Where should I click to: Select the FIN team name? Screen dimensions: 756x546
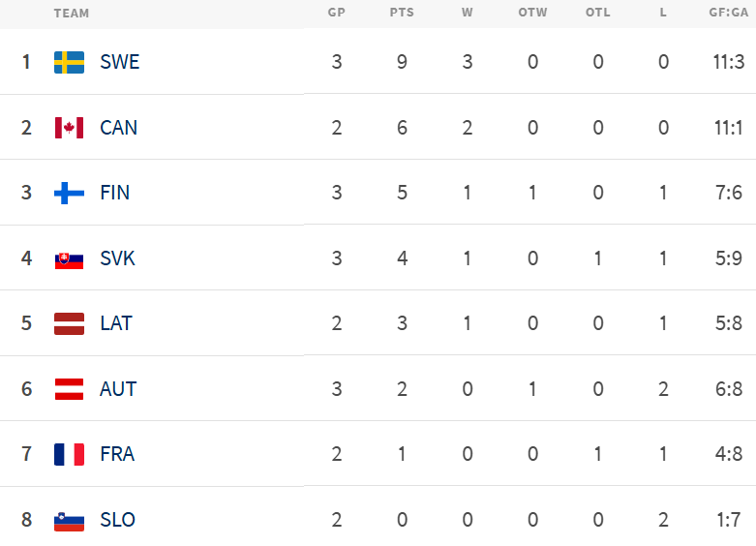(x=115, y=193)
